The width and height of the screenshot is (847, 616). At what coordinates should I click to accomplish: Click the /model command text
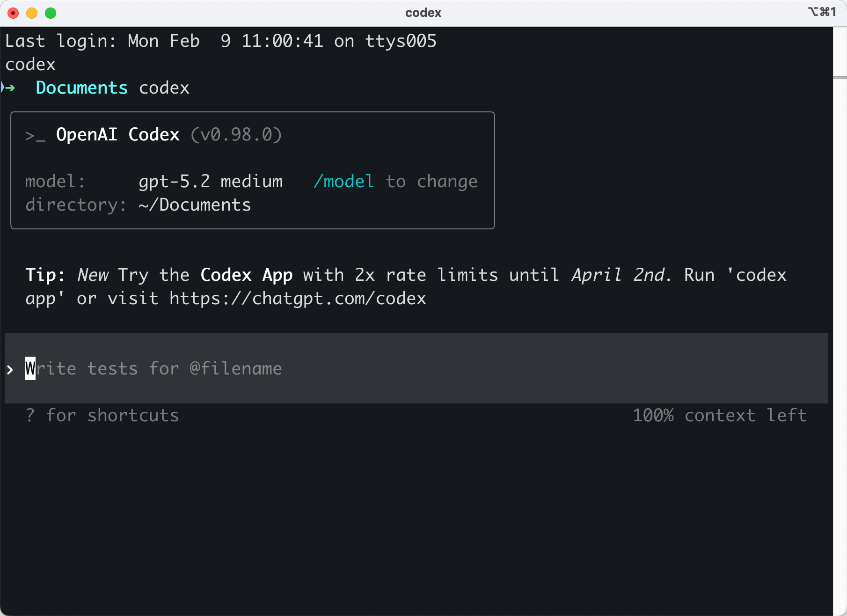(x=343, y=182)
